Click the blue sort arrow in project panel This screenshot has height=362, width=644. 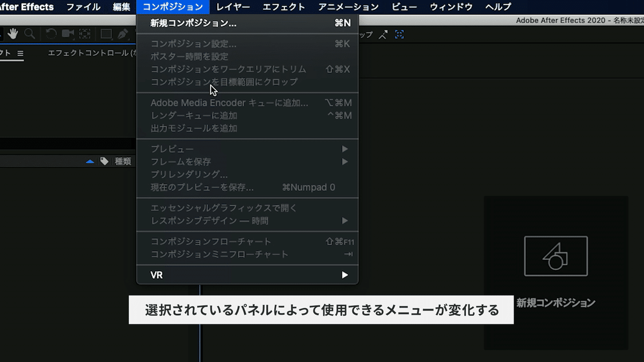[90, 161]
